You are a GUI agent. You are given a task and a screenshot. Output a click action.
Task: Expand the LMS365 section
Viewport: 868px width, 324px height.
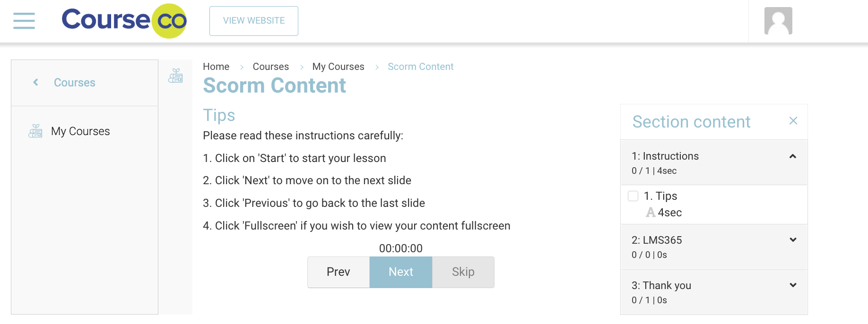[x=793, y=240]
